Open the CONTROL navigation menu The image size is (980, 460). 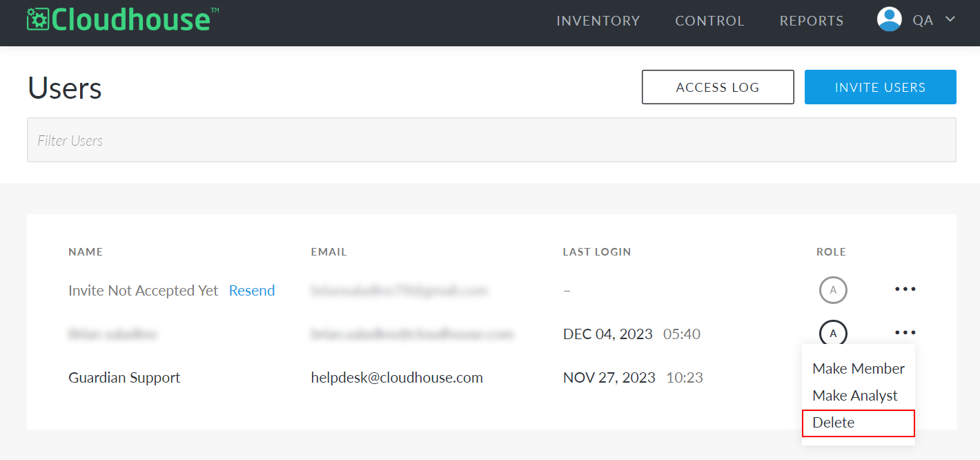(x=709, y=21)
